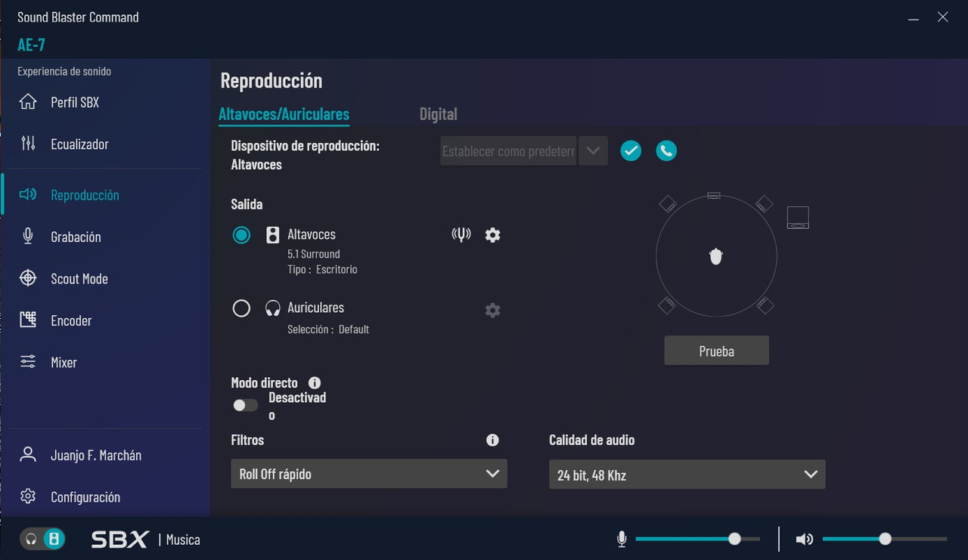Image resolution: width=968 pixels, height=560 pixels.
Task: Open Altavoces settings gear
Action: 492,235
